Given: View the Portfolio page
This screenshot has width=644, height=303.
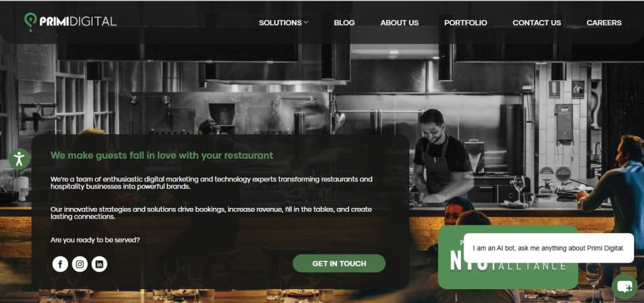Looking at the screenshot, I should [465, 23].
